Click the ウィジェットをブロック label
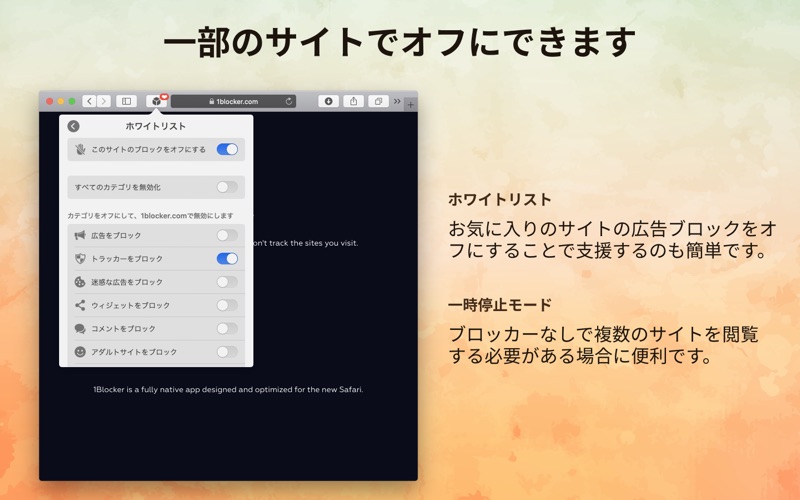800x500 pixels. point(131,305)
